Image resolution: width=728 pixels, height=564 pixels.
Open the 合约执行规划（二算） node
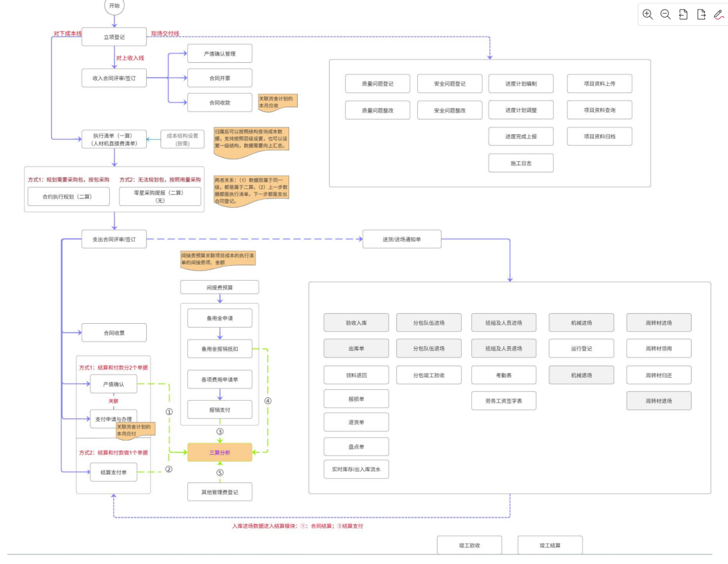69,196
